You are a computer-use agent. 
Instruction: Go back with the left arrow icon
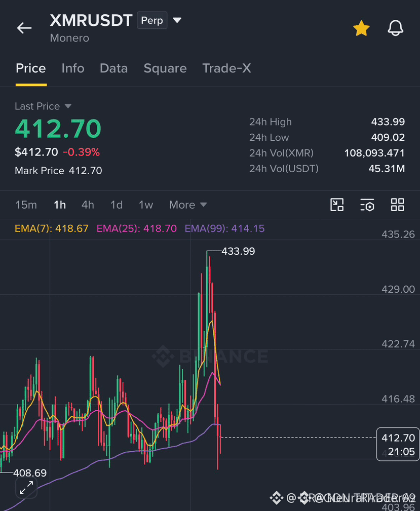(x=24, y=28)
